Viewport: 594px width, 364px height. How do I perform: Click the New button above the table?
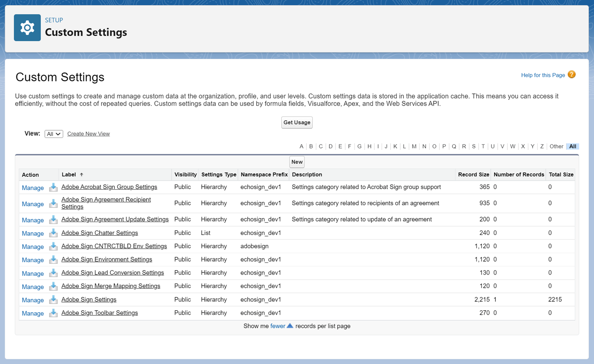(x=297, y=162)
